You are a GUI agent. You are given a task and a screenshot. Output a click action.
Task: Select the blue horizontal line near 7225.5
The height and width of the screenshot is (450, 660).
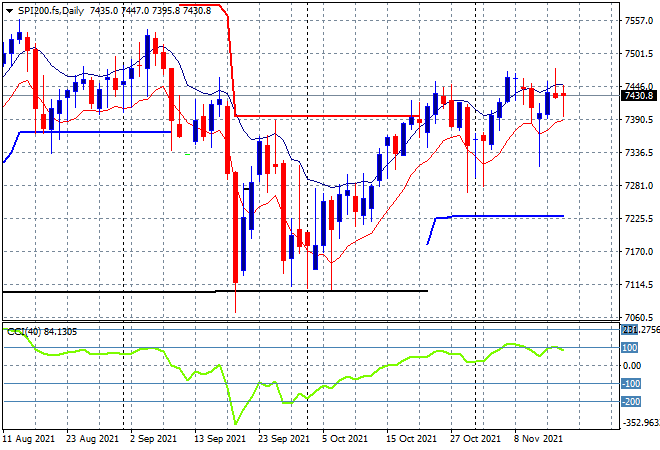(507, 216)
